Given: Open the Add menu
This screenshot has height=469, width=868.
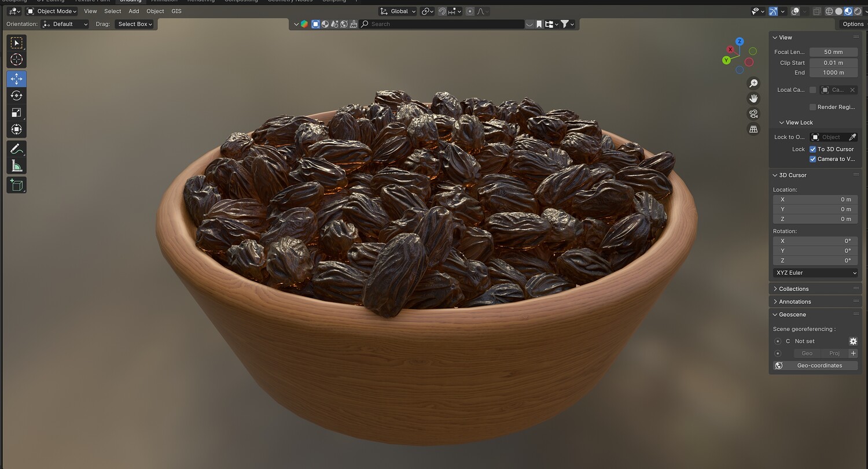Looking at the screenshot, I should click(134, 11).
